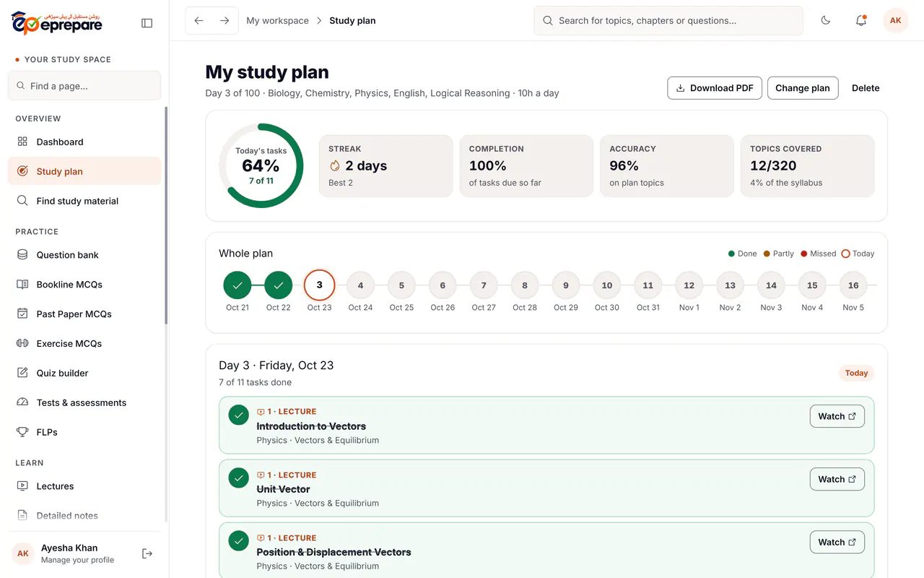
Task: Select Study plan in sidebar
Action: pyautogui.click(x=84, y=171)
